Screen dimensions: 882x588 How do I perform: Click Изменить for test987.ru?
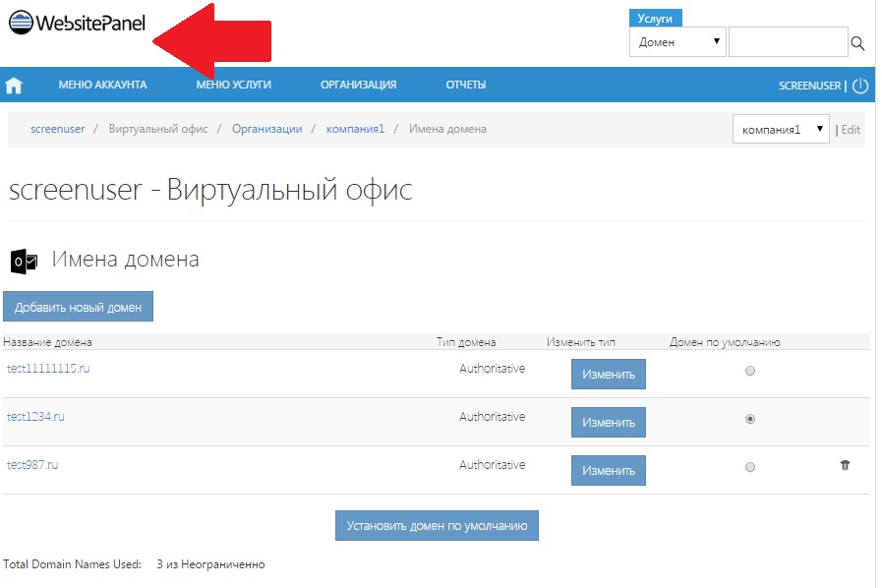coord(608,470)
